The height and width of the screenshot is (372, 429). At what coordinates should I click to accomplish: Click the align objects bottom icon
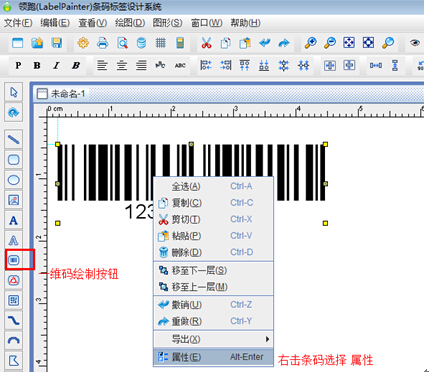click(x=264, y=65)
